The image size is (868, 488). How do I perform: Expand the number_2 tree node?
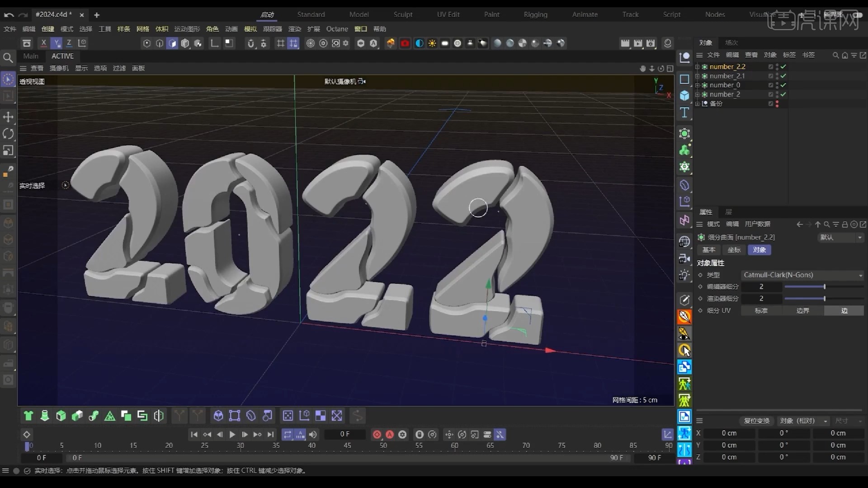(x=697, y=94)
